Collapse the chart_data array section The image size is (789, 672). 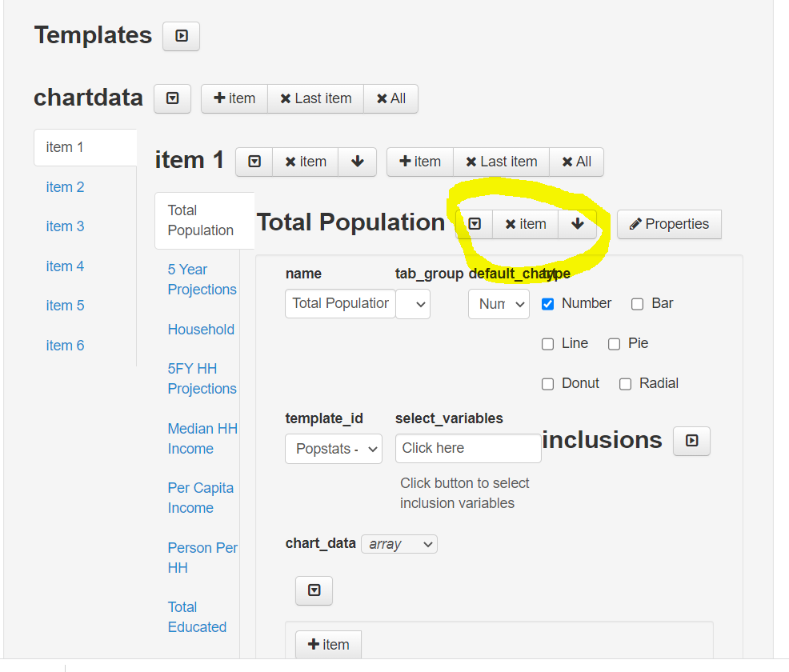pos(314,590)
